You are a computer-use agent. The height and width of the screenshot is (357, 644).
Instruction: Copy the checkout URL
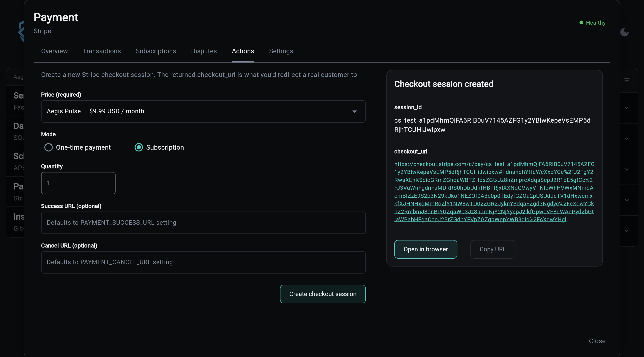click(x=493, y=249)
